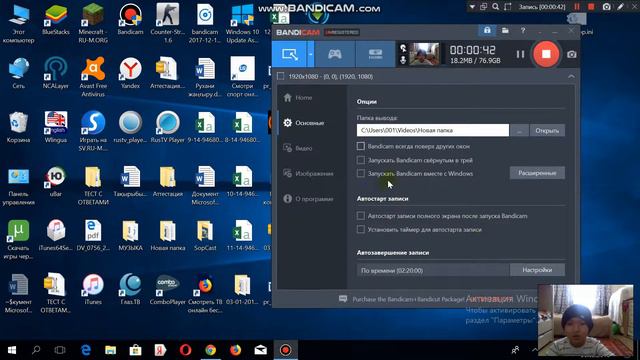Open the uBar desktop icon
The image size is (640, 360).
(x=56, y=181)
